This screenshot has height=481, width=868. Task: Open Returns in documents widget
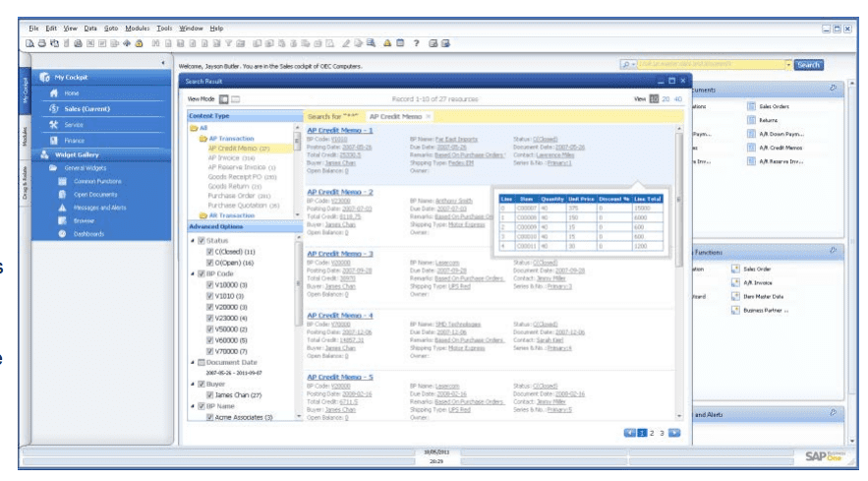[x=768, y=120]
